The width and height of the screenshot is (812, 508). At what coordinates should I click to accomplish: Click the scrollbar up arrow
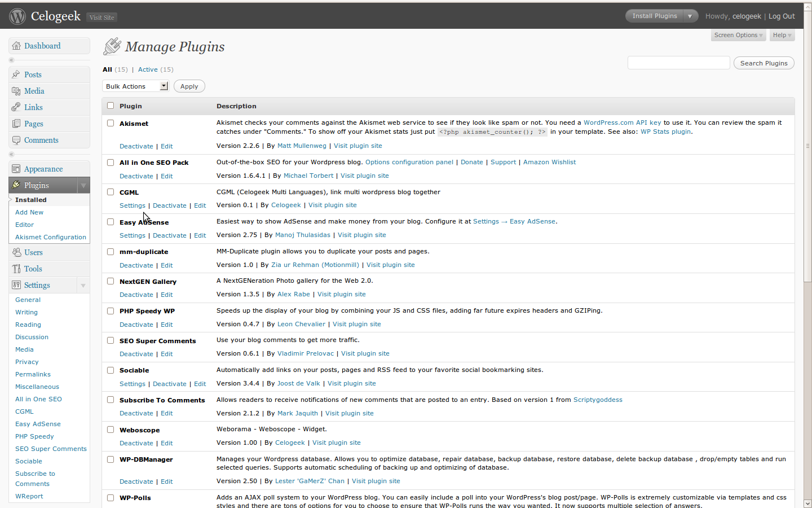click(807, 7)
